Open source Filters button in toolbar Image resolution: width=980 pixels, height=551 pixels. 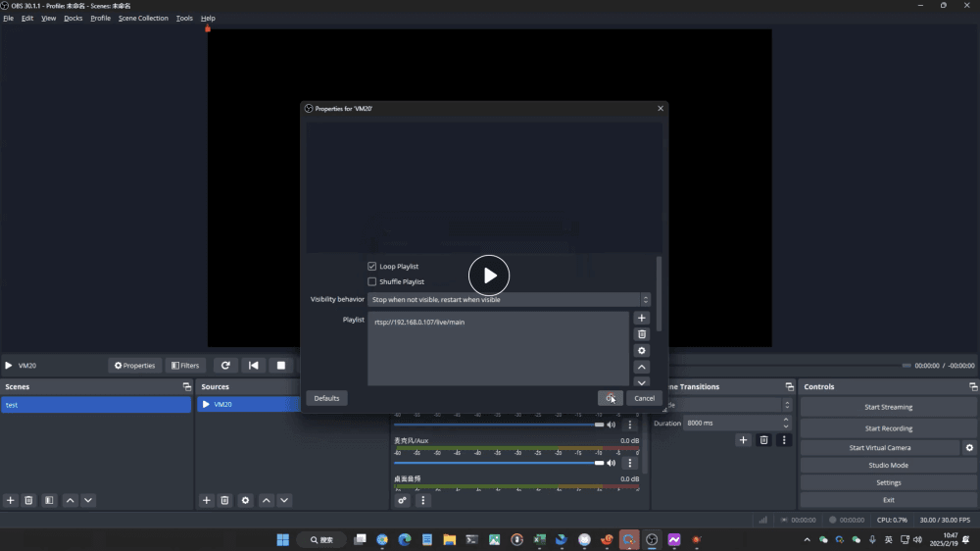185,366
